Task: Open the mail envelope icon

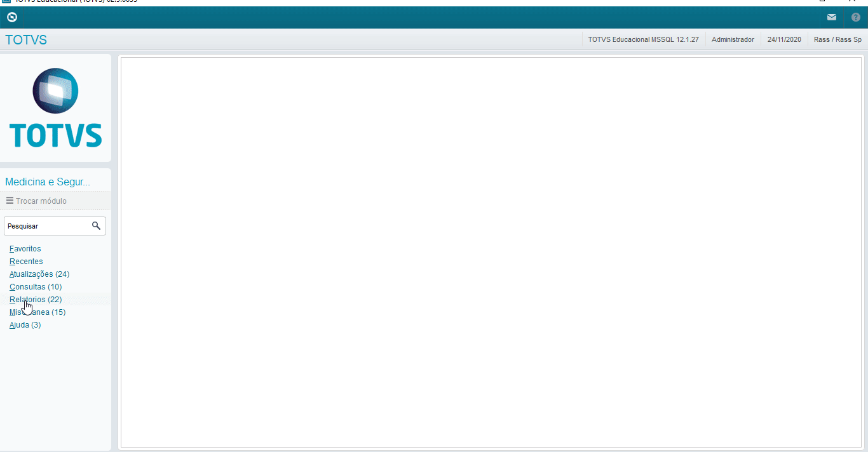Action: coord(832,17)
